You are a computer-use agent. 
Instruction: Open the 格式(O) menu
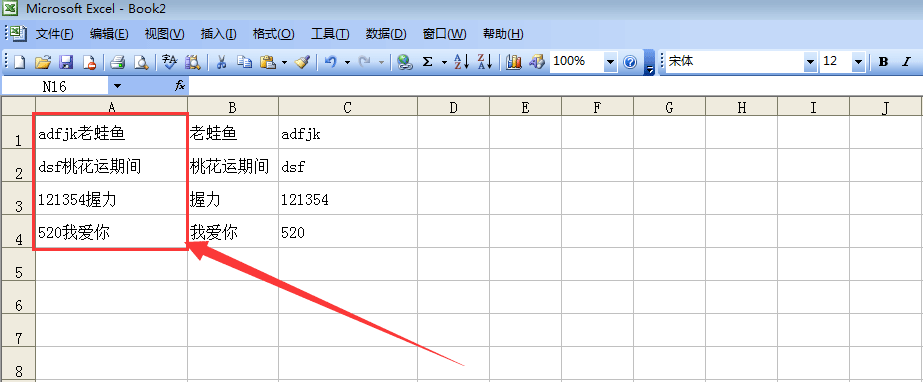click(x=273, y=34)
